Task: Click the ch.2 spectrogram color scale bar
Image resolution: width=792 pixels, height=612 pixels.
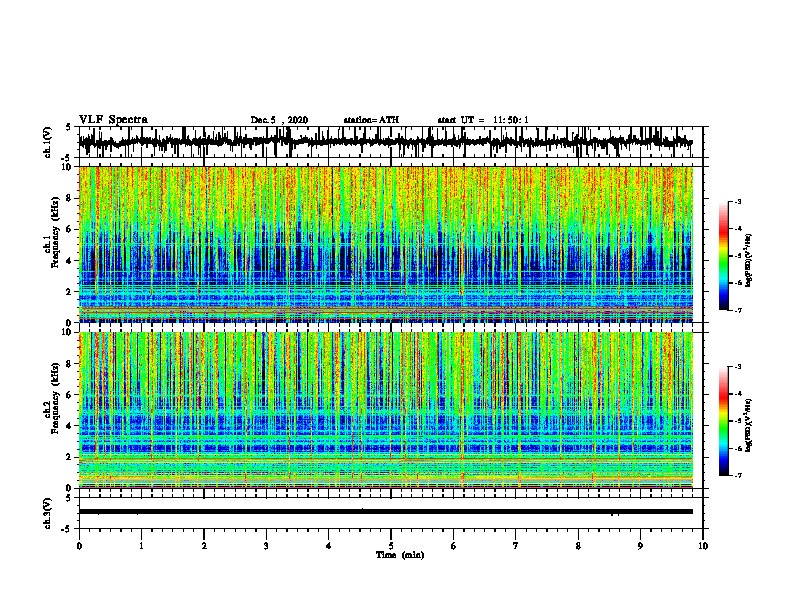Action: point(723,421)
